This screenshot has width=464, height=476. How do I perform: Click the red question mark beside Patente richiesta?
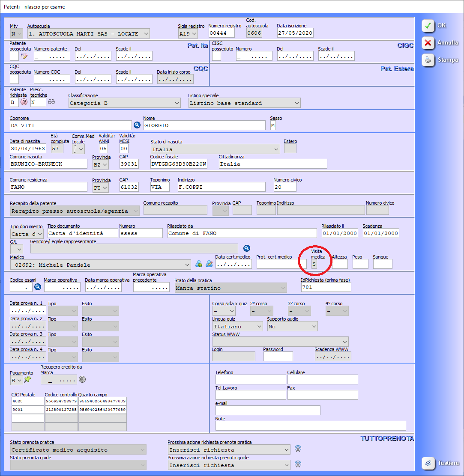click(24, 102)
